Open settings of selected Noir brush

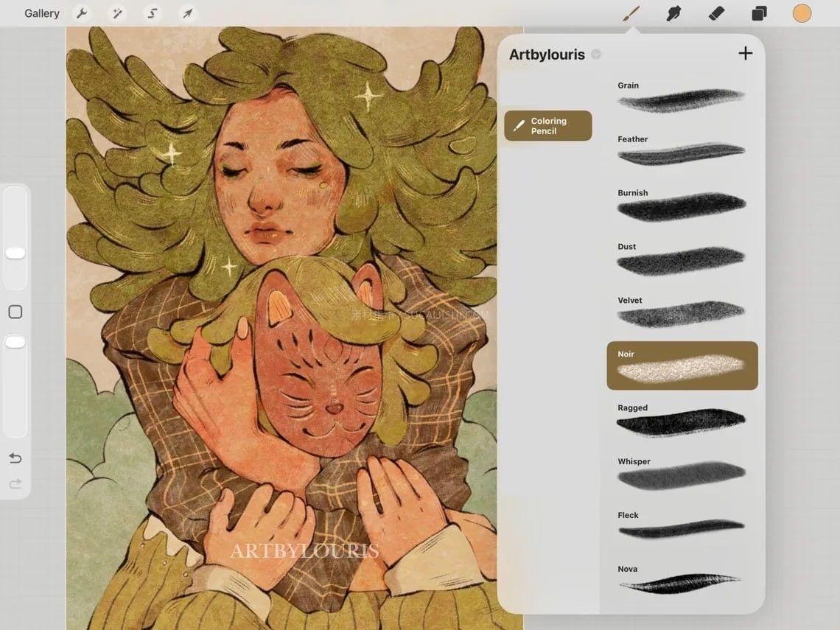(x=682, y=365)
